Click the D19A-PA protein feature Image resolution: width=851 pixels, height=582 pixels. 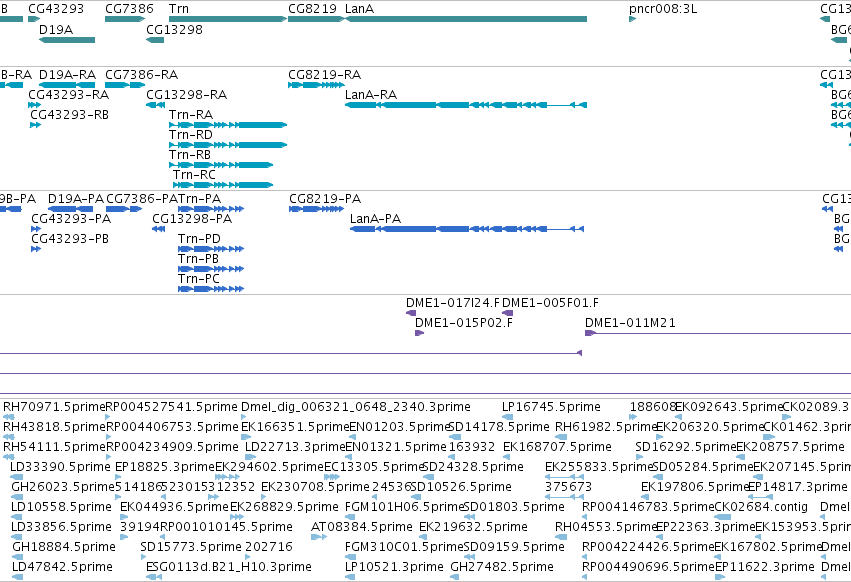coord(72,209)
